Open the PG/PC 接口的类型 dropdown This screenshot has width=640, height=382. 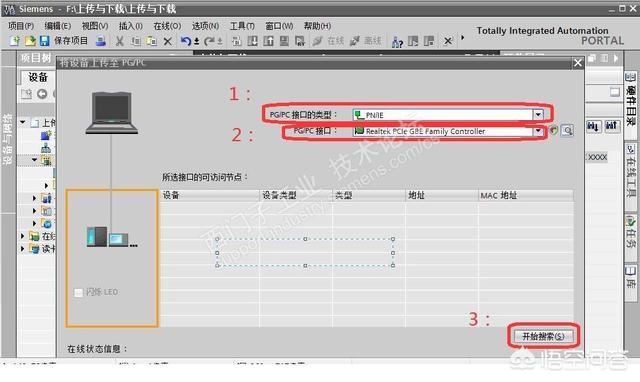(538, 115)
